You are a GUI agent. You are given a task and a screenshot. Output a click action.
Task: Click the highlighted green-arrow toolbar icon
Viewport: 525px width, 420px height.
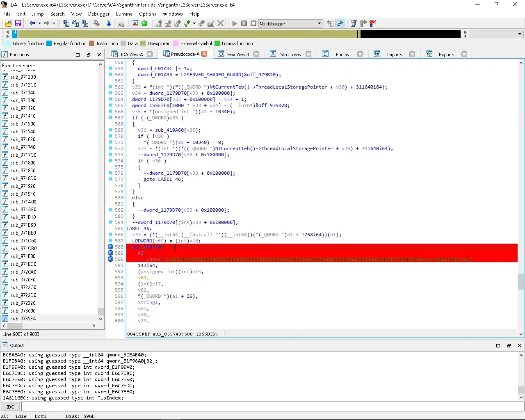pyautogui.click(x=340, y=23)
